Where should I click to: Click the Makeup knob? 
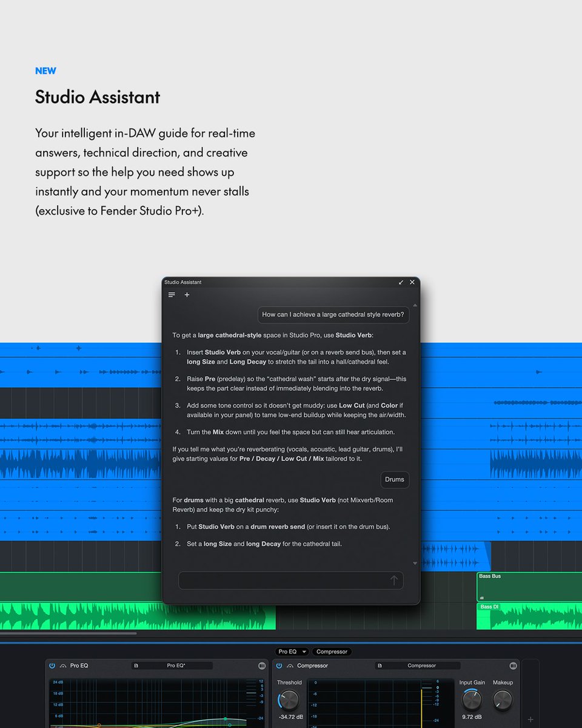[x=503, y=700]
